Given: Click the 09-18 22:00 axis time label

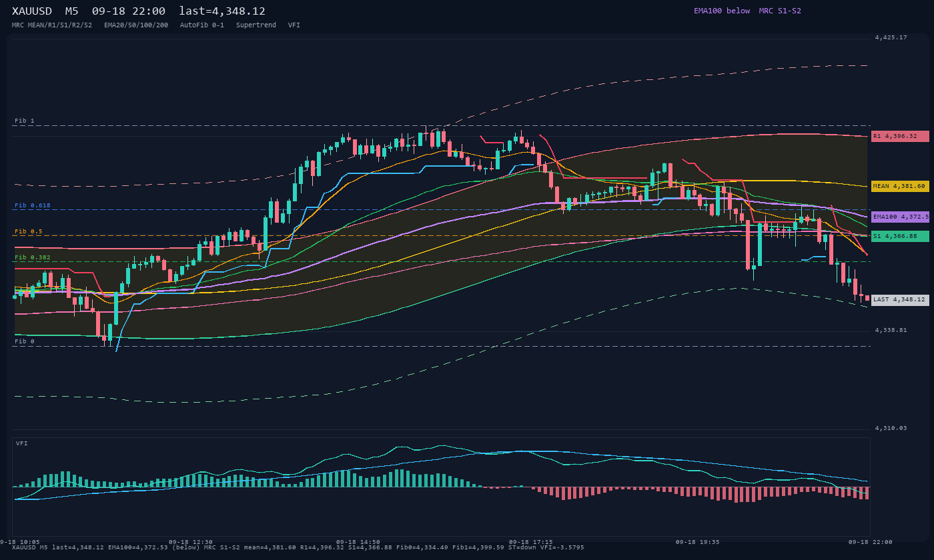Looking at the screenshot, I should (870, 542).
